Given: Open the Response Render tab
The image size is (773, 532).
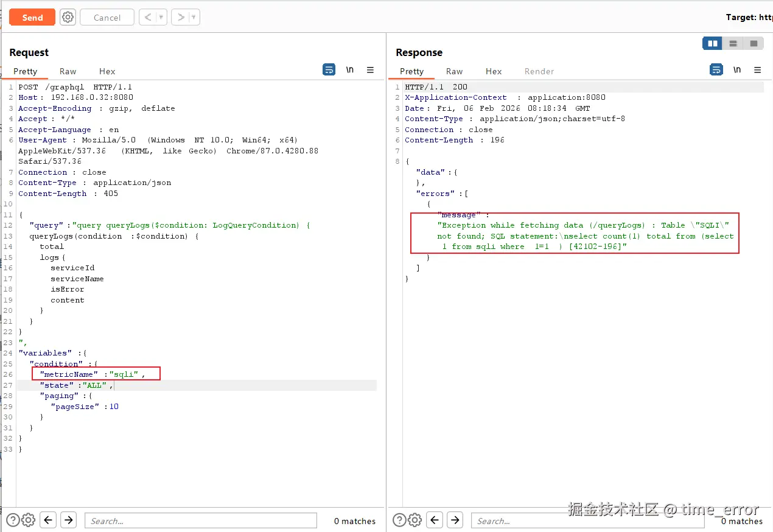Looking at the screenshot, I should (x=539, y=71).
